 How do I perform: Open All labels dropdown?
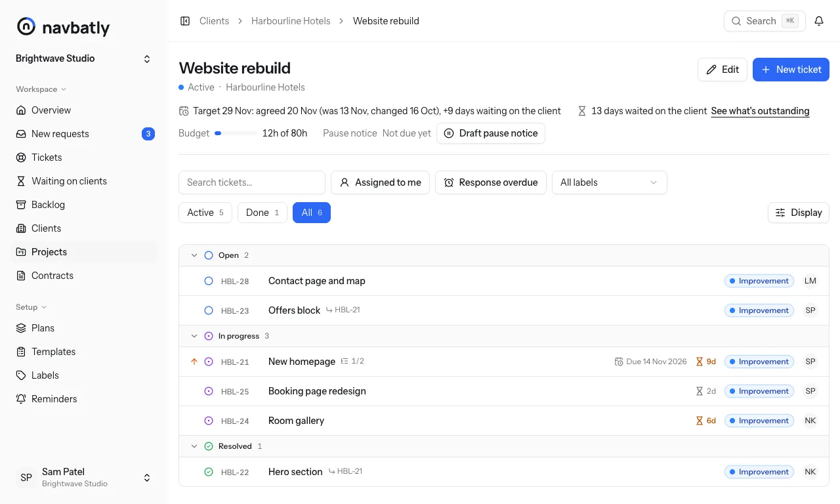click(609, 182)
